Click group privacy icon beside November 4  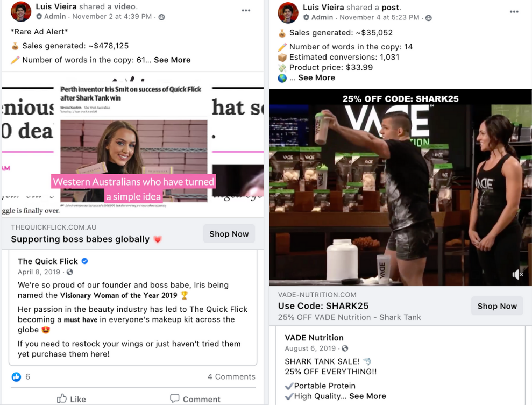point(429,18)
